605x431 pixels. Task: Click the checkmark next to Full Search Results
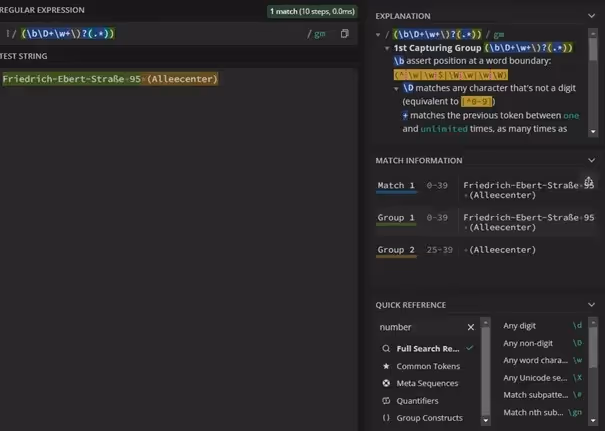click(470, 348)
